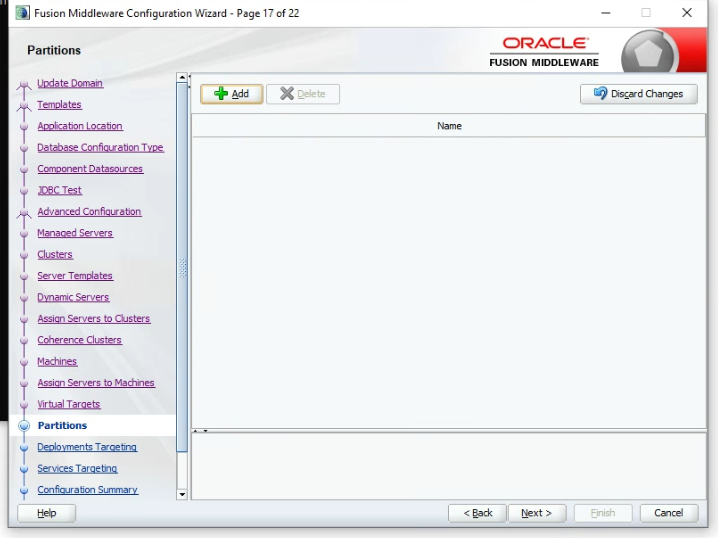
Task: Jump to Advanced Configuration
Action: pos(89,212)
